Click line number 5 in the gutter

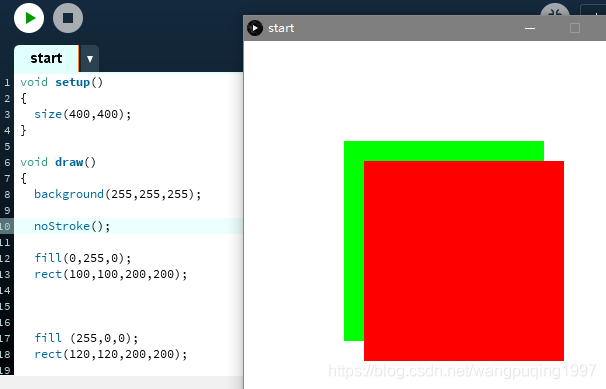click(x=7, y=146)
